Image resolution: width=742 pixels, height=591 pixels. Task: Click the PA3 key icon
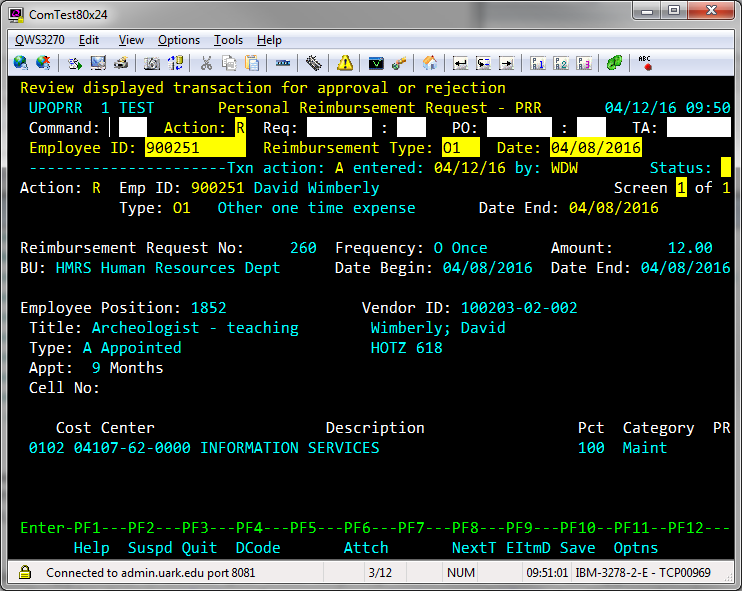coord(584,63)
